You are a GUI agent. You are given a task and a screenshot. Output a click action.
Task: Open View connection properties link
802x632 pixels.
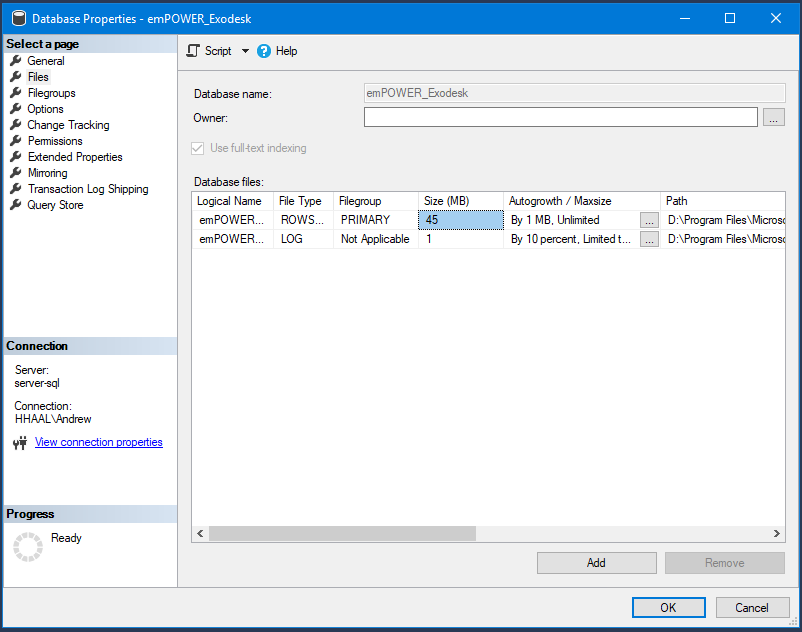99,442
